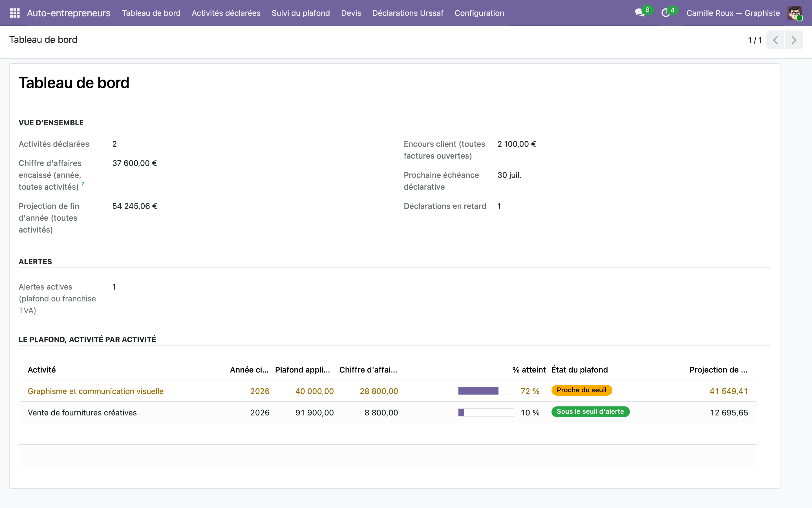Screen dimensions: 812x508
Task: Click the help question mark near Chiffre d'affaires
Action: pyautogui.click(x=83, y=184)
